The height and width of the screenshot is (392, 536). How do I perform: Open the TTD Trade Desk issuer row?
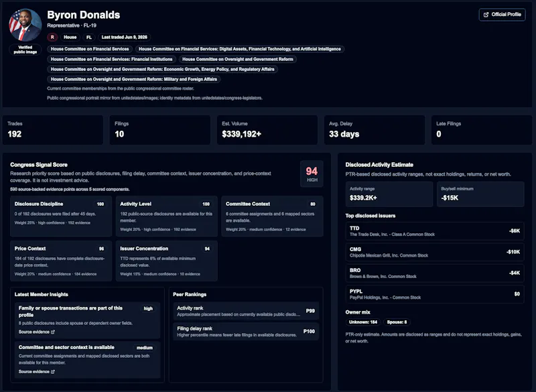tap(435, 231)
